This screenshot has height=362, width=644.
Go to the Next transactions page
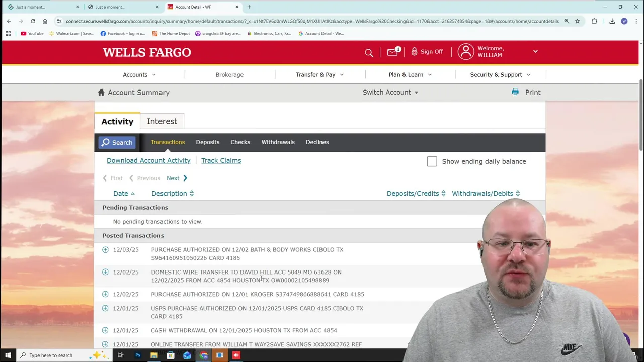177,178
